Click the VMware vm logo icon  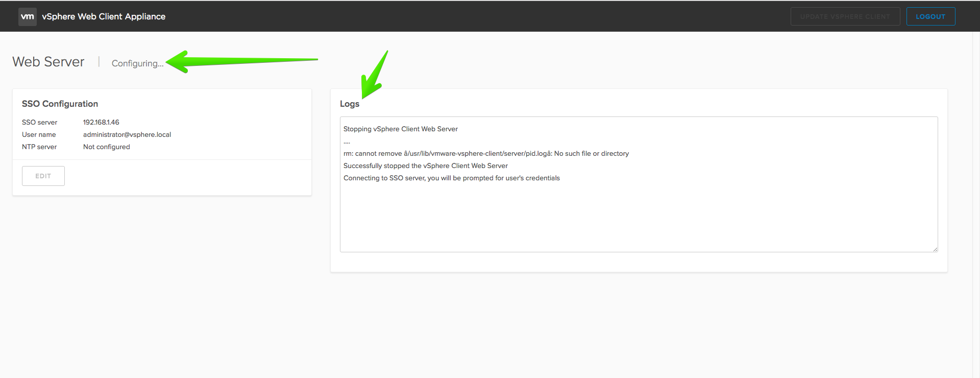[x=28, y=16]
